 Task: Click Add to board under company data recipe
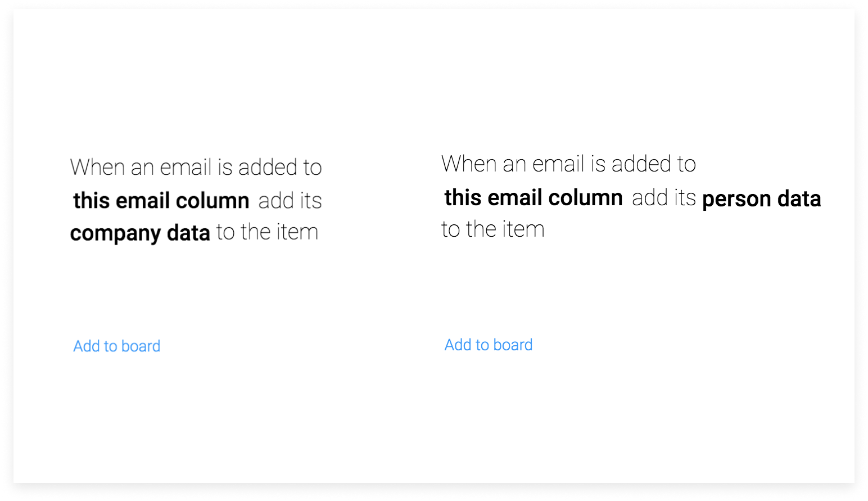coord(117,346)
